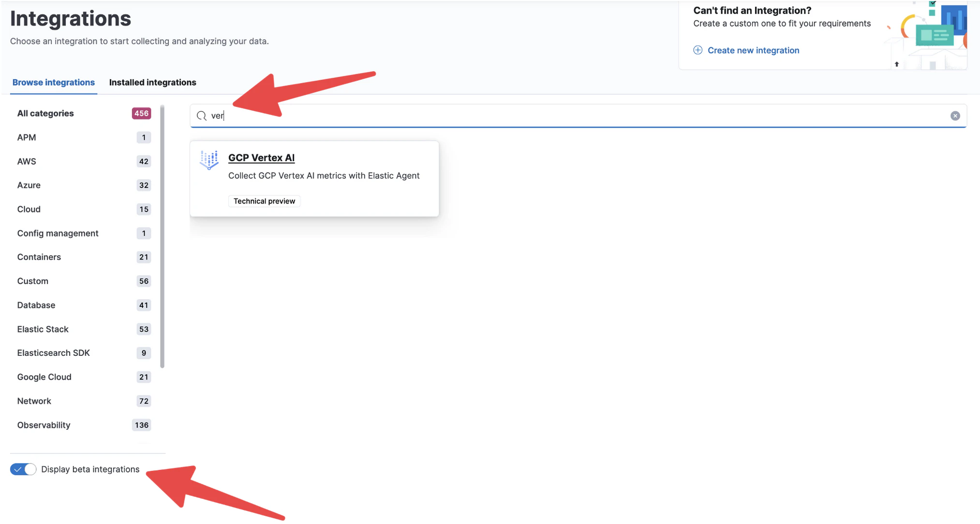
Task: Select the APM category
Action: (x=84, y=137)
